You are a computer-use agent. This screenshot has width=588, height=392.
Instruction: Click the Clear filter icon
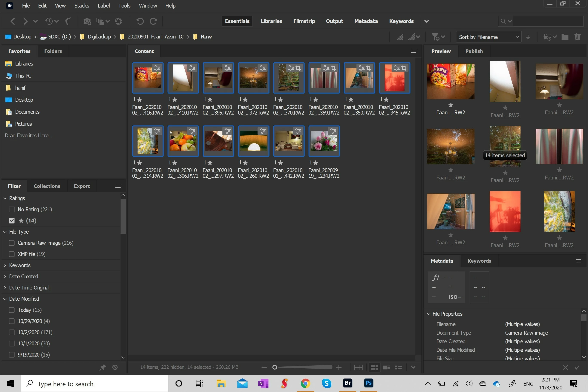pyautogui.click(x=115, y=367)
